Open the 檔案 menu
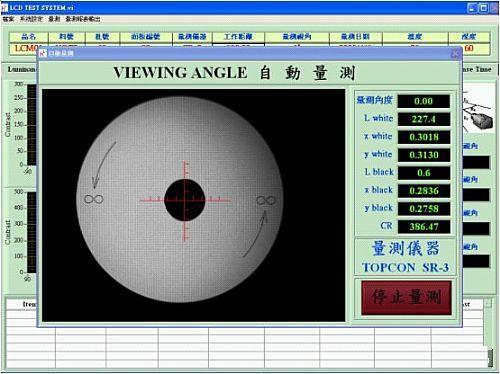 [8, 19]
